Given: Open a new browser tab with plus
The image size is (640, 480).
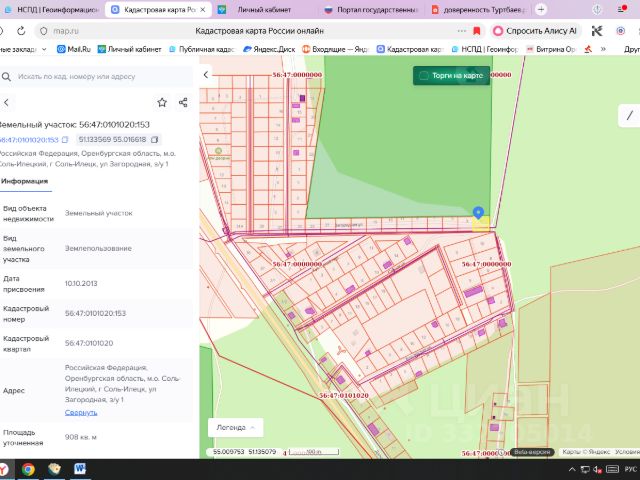Looking at the screenshot, I should coord(541,9).
